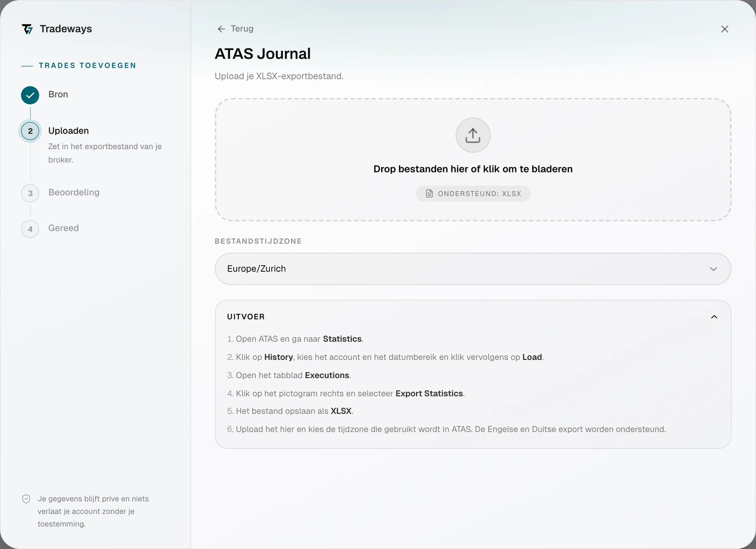Click the privacy shield icon in the sidebar footer
This screenshot has width=756, height=549.
coord(26,499)
